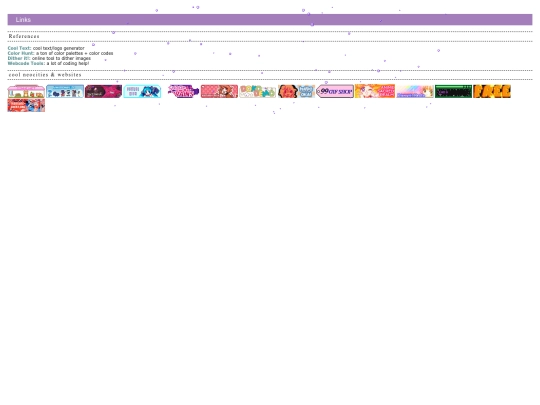This screenshot has width=540, height=405.
Task: Click the 'cool neocities & websites' heading
Action: 45,75
